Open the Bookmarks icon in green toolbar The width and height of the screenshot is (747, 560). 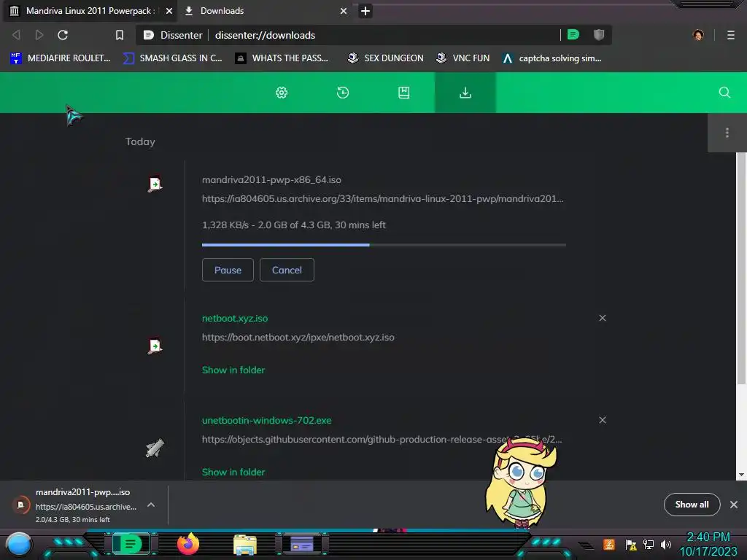click(x=404, y=93)
